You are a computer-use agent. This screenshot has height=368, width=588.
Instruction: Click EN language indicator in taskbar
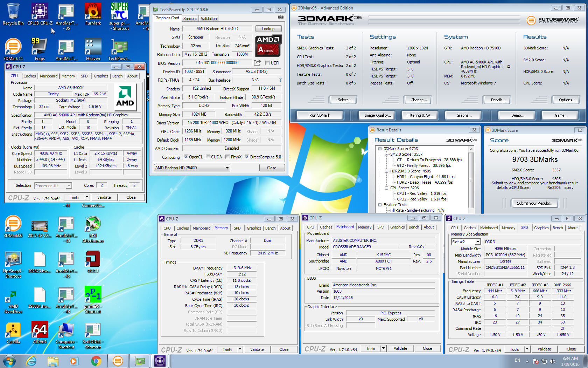coord(517,360)
